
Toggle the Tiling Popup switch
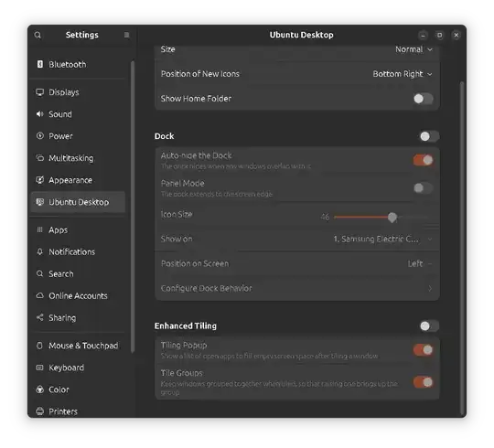pos(424,350)
